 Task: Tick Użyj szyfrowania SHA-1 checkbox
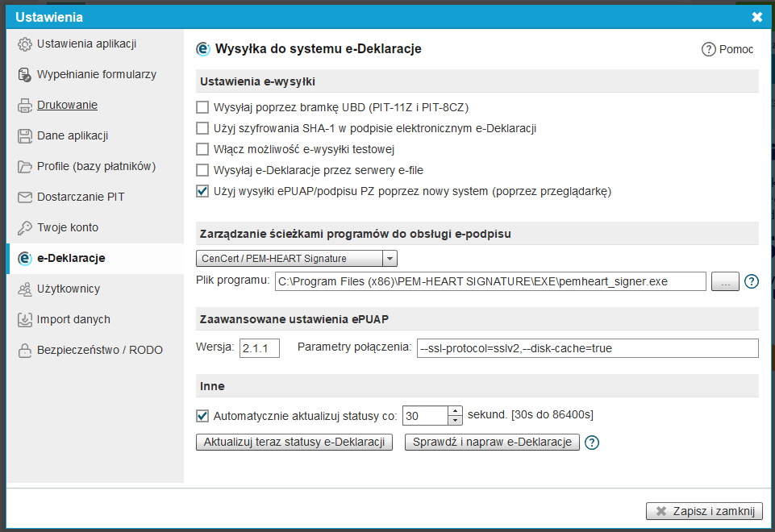tap(202, 128)
